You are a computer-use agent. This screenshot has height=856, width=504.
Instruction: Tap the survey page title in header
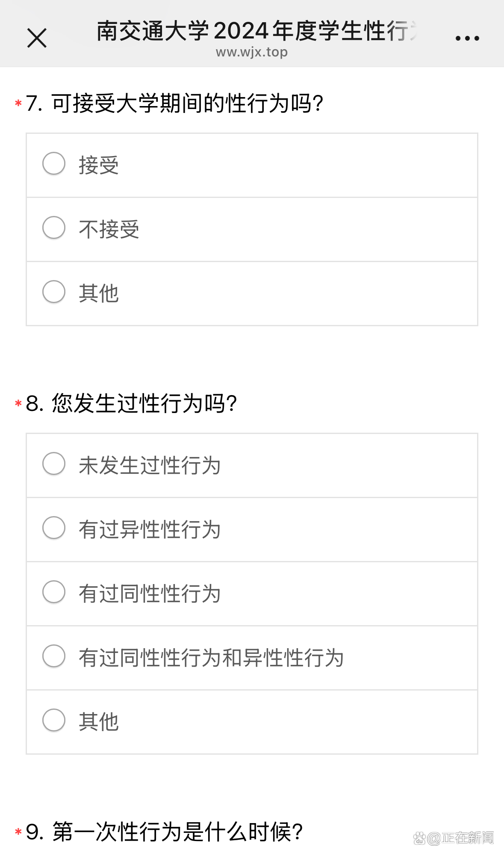coord(256,31)
